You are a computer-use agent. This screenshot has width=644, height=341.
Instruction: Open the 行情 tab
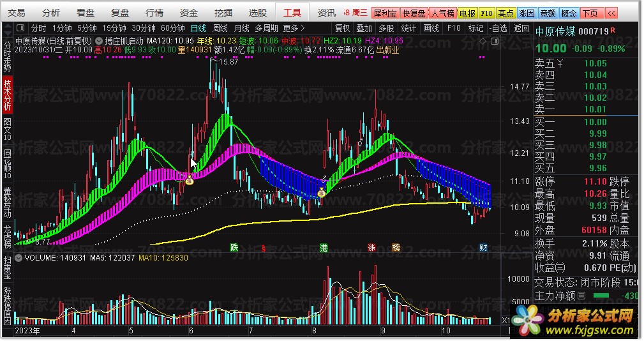coord(154,13)
